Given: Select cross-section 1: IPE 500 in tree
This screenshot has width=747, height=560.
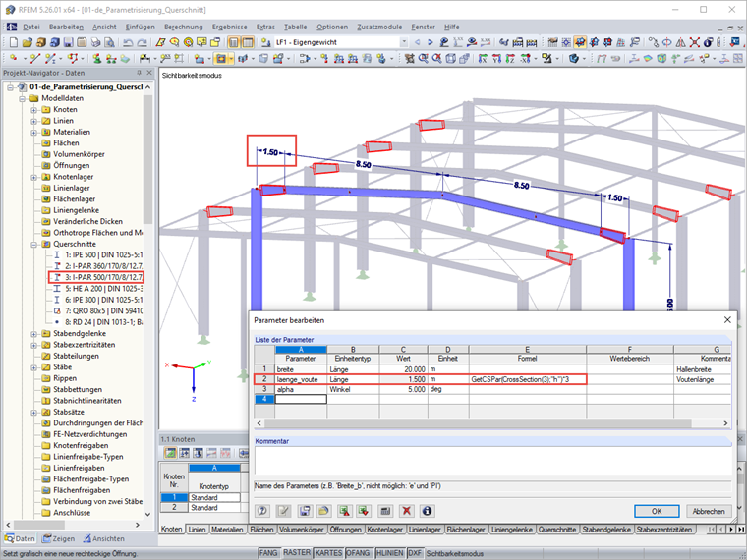Looking at the screenshot, I should [97, 255].
